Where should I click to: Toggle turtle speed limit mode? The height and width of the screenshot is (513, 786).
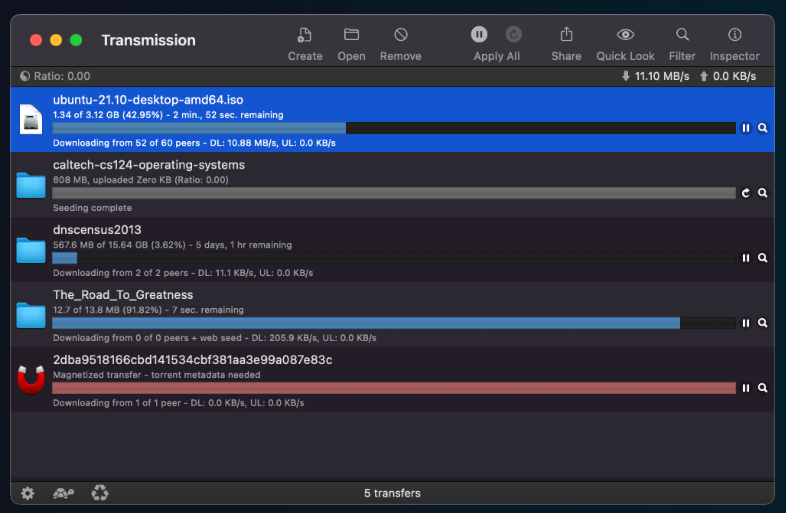[64, 493]
